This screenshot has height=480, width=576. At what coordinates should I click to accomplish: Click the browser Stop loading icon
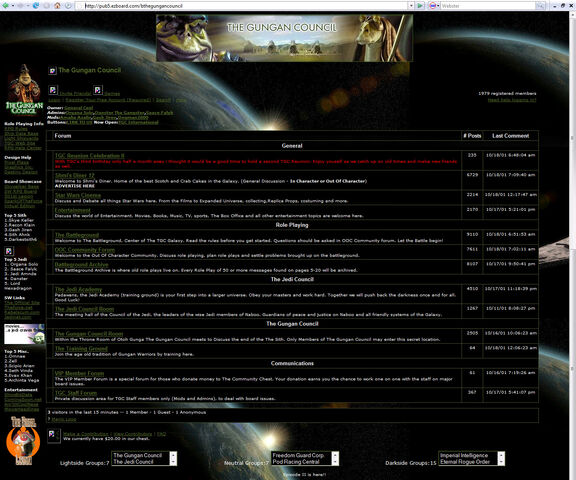pyautogui.click(x=47, y=6)
